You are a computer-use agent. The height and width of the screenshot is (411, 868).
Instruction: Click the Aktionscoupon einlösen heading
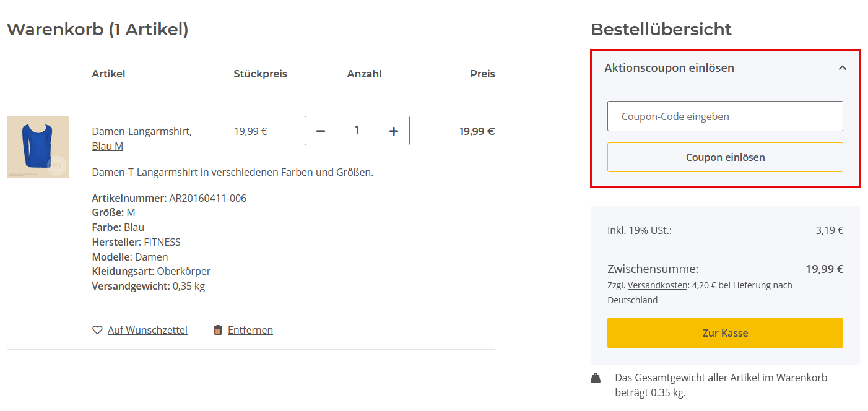coord(669,68)
